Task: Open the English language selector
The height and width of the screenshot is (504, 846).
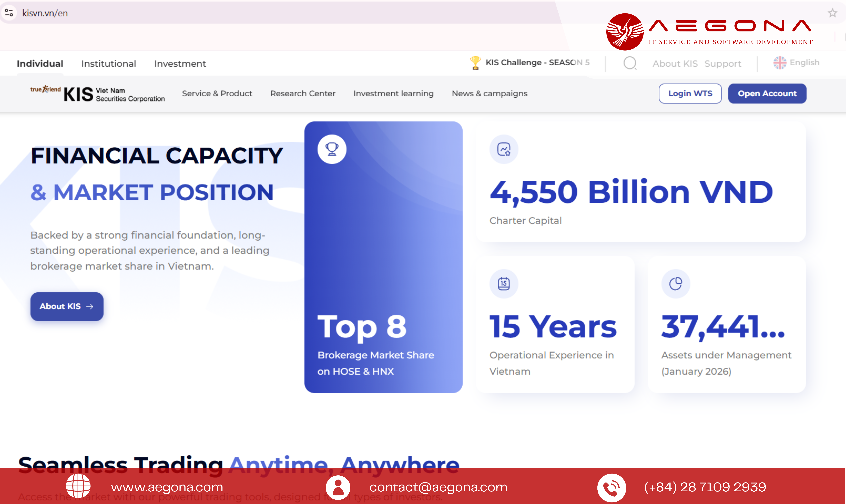Action: 796,62
